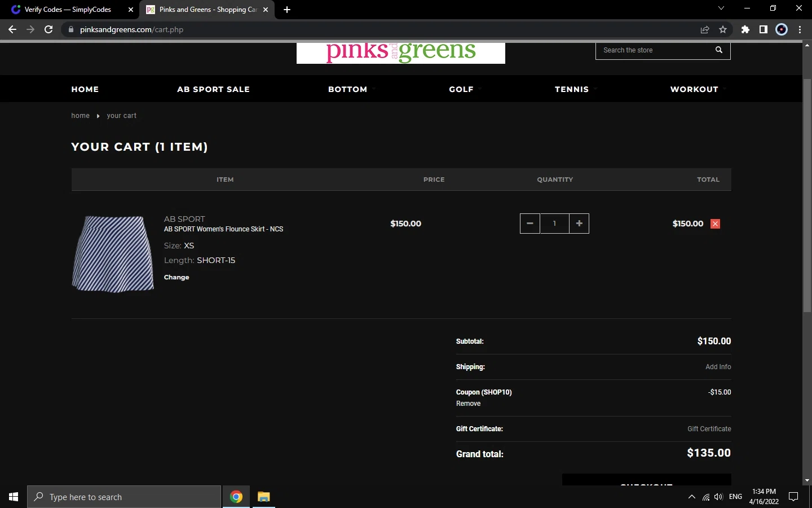The image size is (812, 508).
Task: Open Chrome three-dot menu
Action: click(800, 29)
